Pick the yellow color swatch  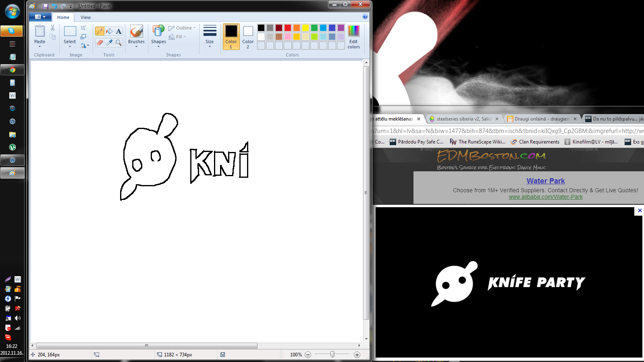click(x=305, y=28)
